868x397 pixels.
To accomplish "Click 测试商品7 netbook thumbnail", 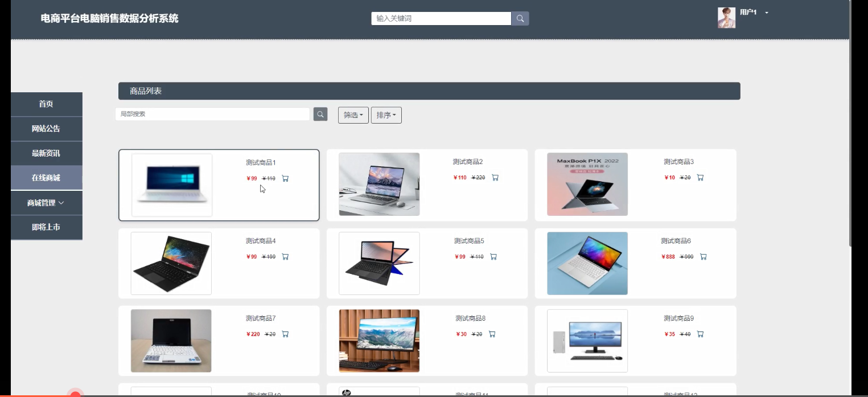I will [x=171, y=341].
